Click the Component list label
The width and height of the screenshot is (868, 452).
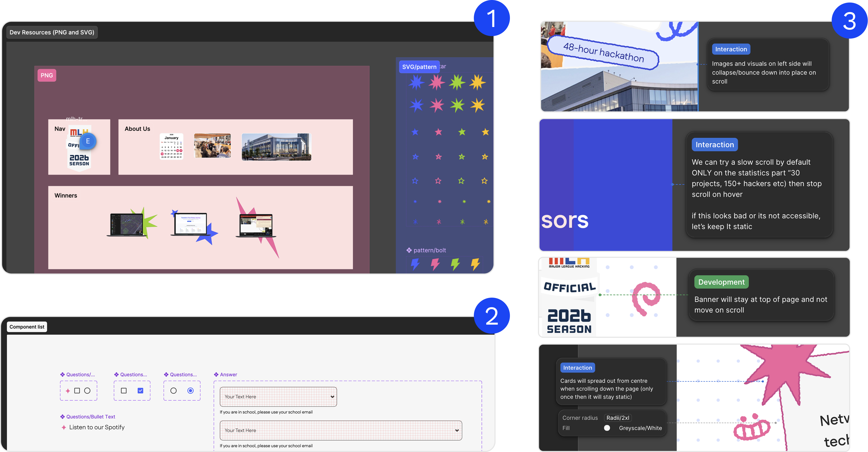[27, 327]
